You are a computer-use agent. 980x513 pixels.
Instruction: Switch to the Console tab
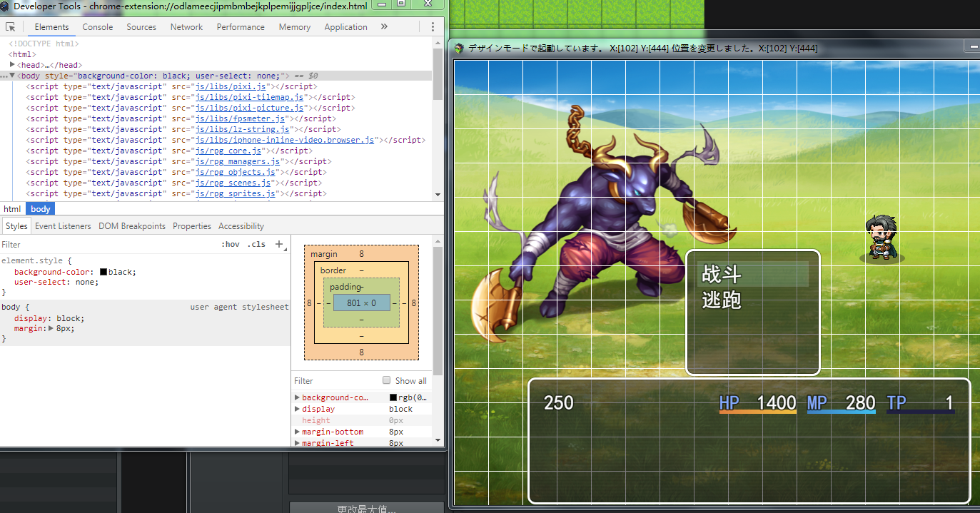point(98,27)
